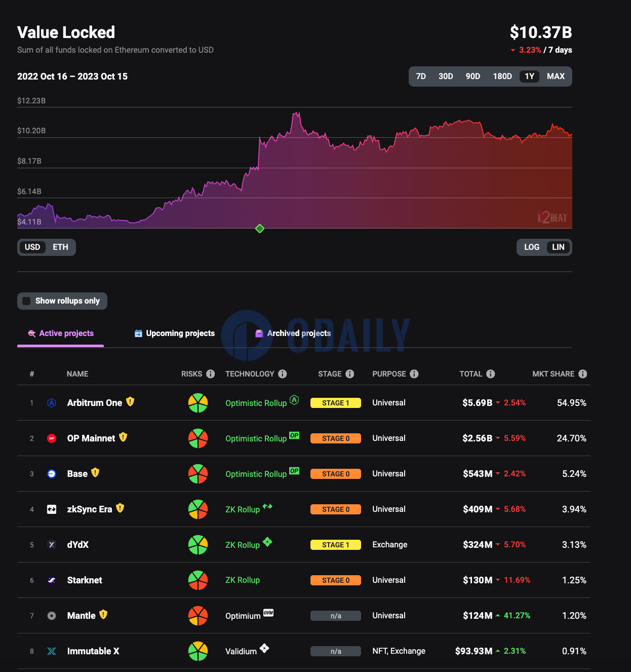Open the Base risk pie chart
Image resolution: width=631 pixels, height=672 pixels.
coord(198,474)
